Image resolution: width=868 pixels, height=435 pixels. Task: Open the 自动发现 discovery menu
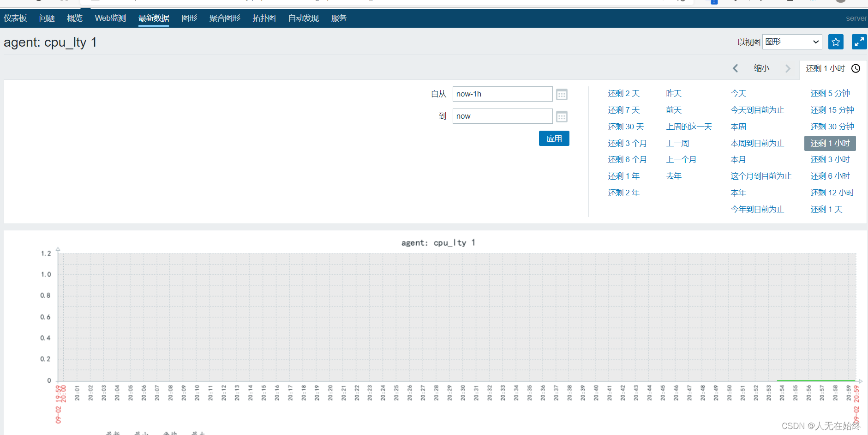click(x=304, y=18)
